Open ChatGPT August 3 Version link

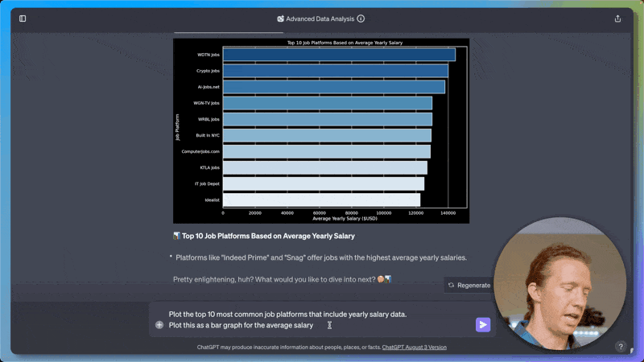(x=414, y=348)
